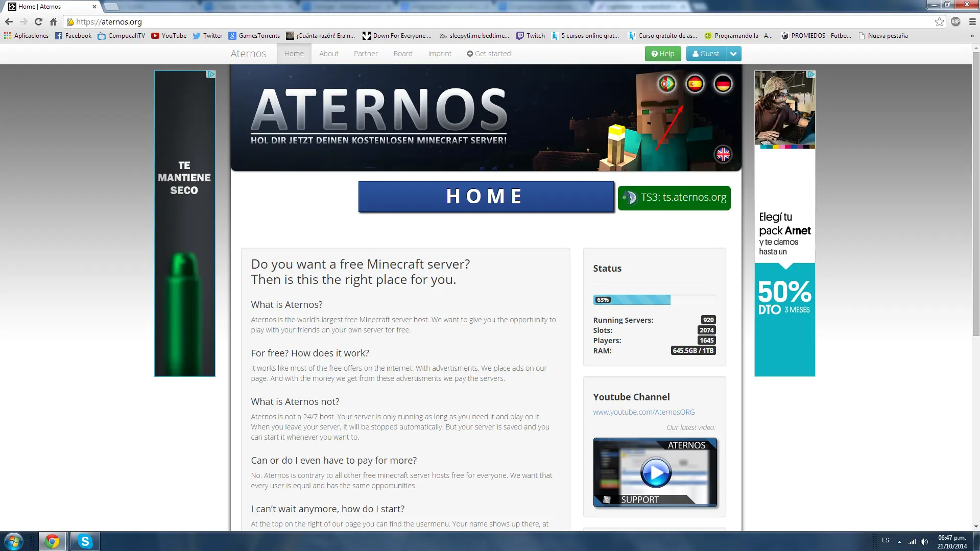The height and width of the screenshot is (551, 980).
Task: Open the Windows Start menu
Action: point(14,541)
